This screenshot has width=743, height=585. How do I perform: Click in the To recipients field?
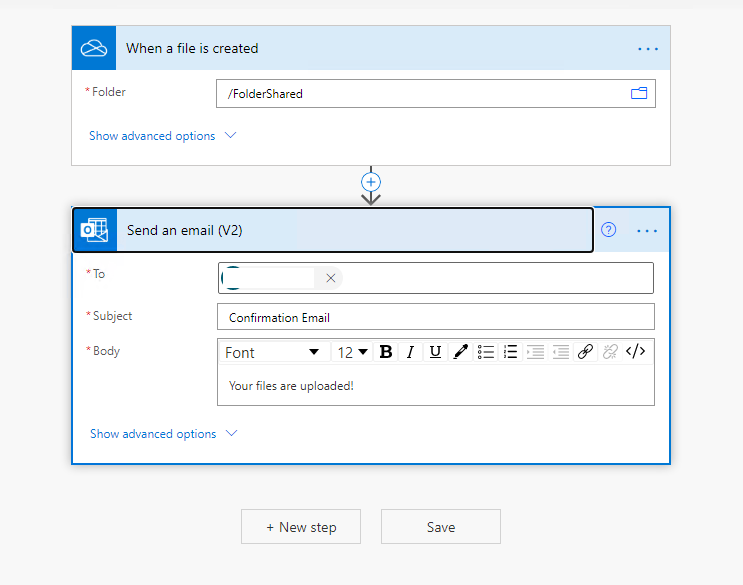(x=436, y=278)
